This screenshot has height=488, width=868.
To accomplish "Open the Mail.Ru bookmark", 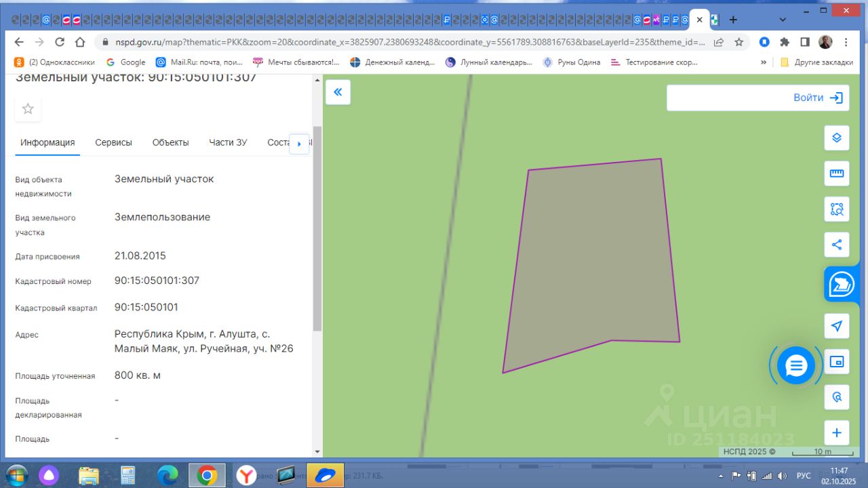I will tap(199, 62).
